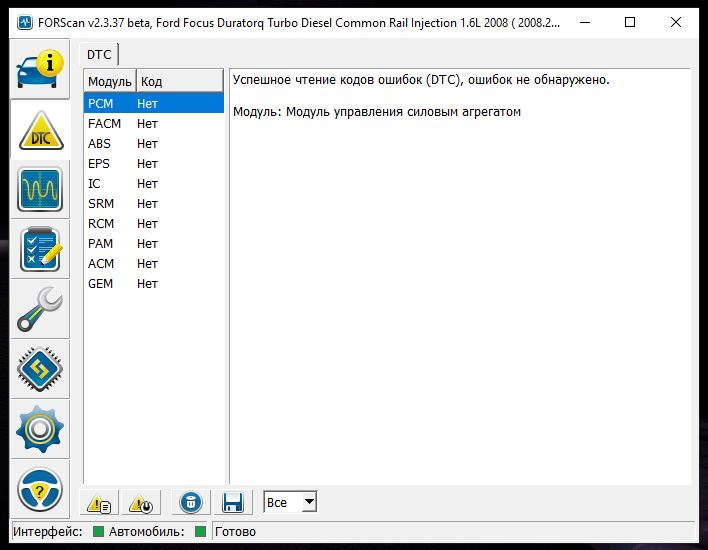This screenshot has height=550, width=708.
Task: Select the DTC tab
Action: [99, 55]
